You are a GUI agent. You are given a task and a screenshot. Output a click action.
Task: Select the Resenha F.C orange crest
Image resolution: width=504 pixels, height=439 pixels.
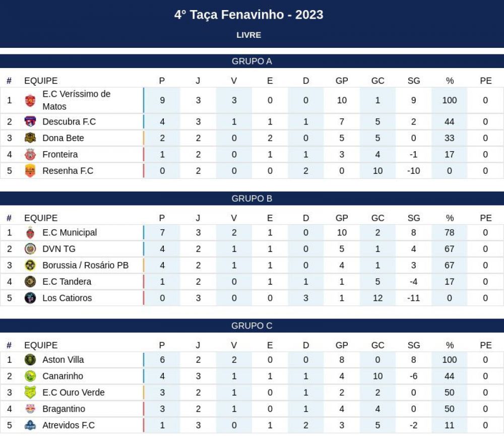30,171
